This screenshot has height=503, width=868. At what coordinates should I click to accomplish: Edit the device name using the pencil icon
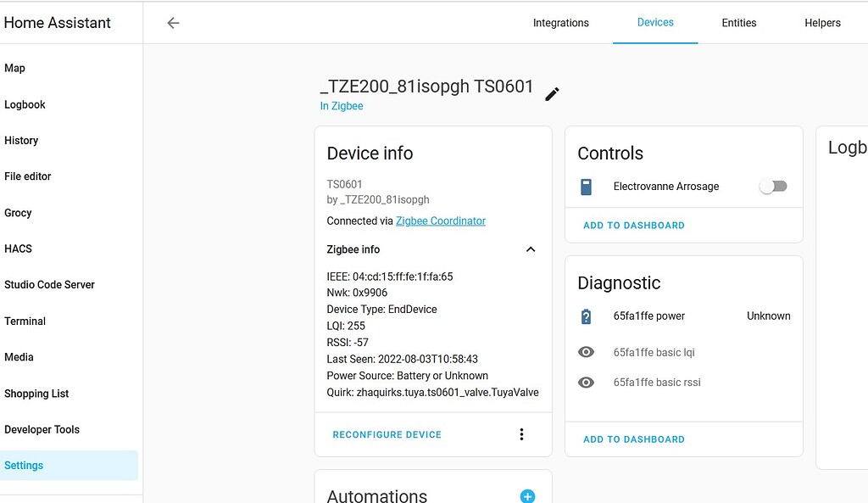pos(552,93)
